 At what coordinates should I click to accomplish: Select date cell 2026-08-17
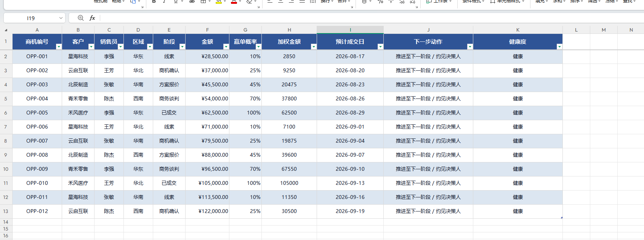[x=350, y=56]
